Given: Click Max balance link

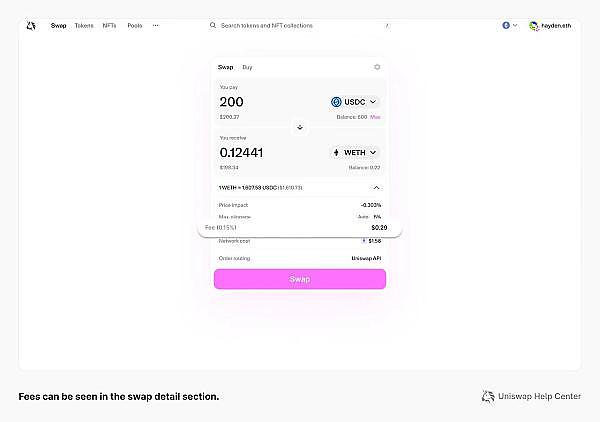Looking at the screenshot, I should (x=375, y=117).
